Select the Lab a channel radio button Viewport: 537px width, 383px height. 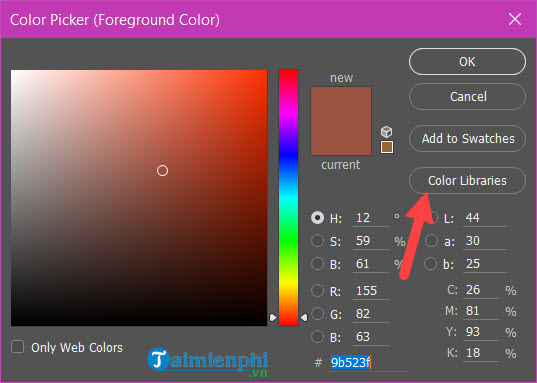(431, 240)
